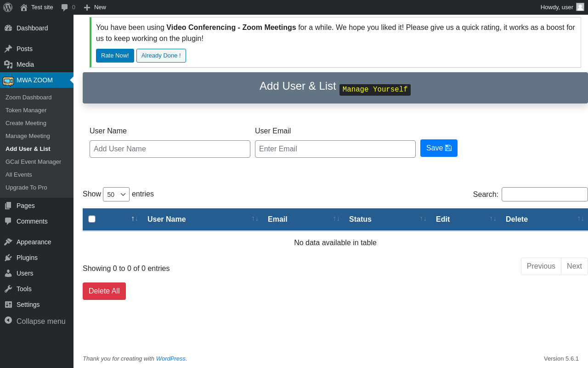Go to the Previous page of entries
Screen dimensions: 588x368
(x=541, y=266)
